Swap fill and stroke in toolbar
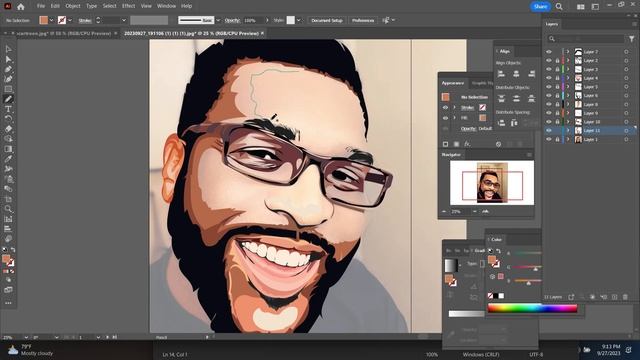Image resolution: width=640 pixels, height=360 pixels. [13, 250]
